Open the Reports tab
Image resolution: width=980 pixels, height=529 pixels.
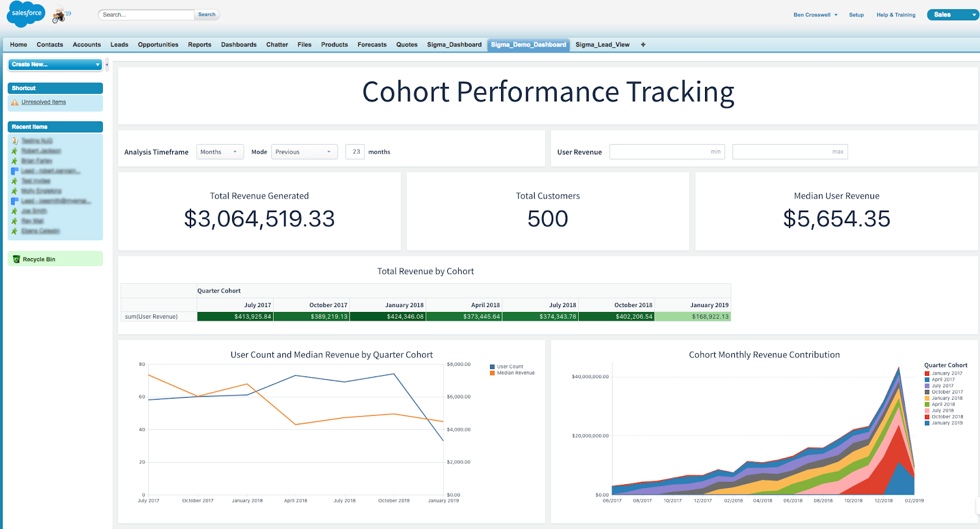pos(200,45)
